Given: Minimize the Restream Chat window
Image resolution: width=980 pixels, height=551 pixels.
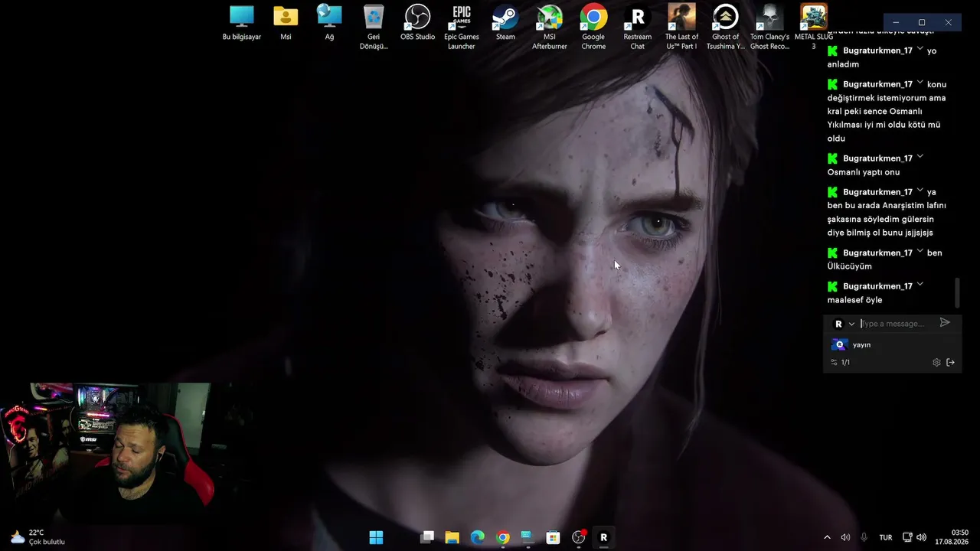Looking at the screenshot, I should [x=896, y=23].
